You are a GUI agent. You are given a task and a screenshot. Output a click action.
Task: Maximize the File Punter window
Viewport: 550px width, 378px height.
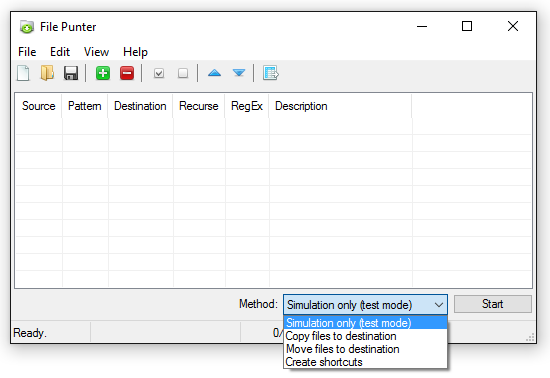click(x=467, y=26)
